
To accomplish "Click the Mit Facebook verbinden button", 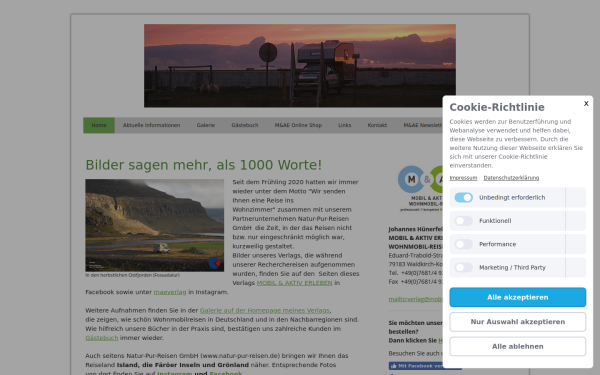I will (x=416, y=366).
